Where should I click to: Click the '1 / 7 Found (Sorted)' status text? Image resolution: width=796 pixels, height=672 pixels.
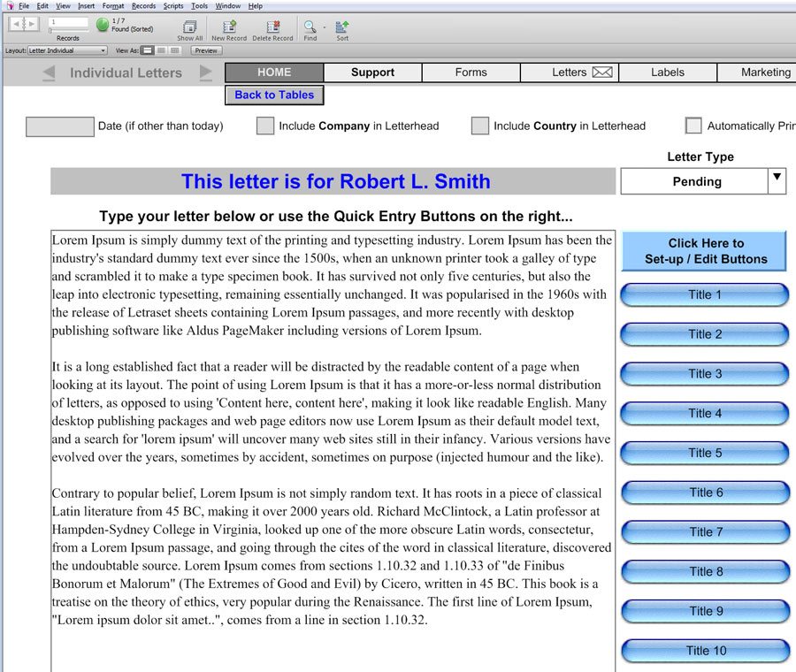point(132,25)
